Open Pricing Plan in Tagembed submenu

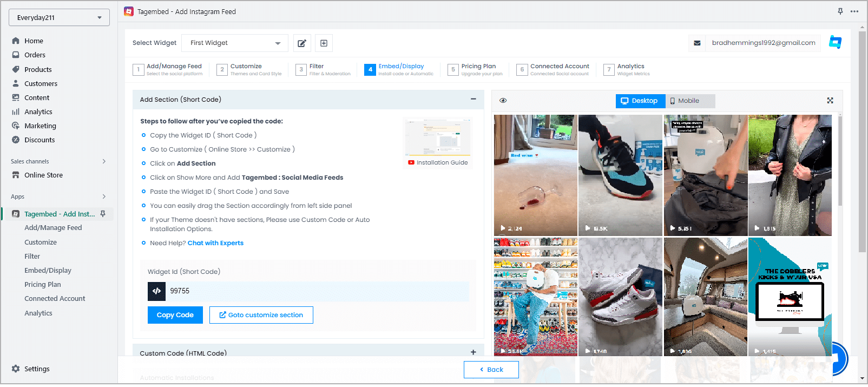tap(43, 284)
